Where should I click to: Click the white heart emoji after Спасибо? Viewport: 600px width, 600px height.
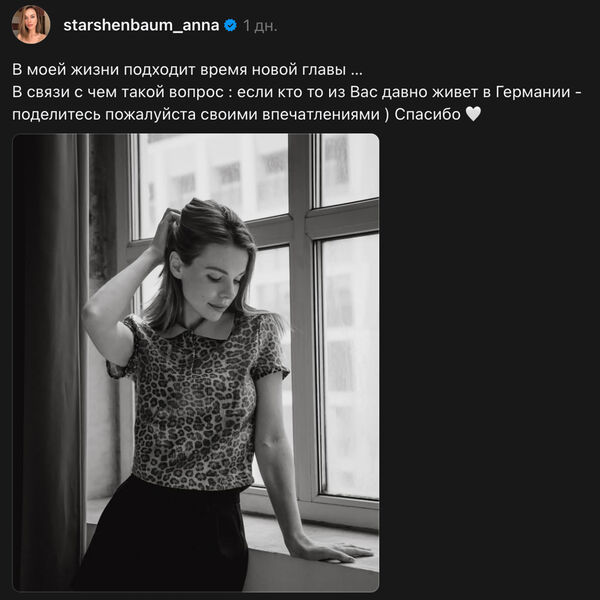pyautogui.click(x=473, y=114)
